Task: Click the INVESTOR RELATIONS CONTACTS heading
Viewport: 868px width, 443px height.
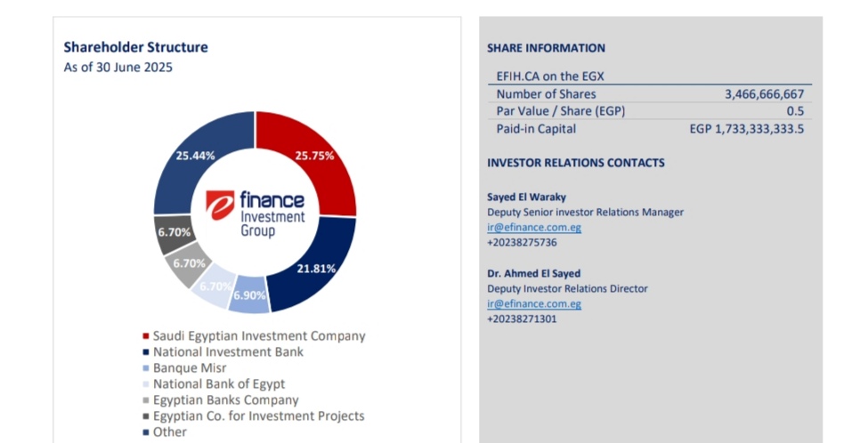Action: [575, 163]
